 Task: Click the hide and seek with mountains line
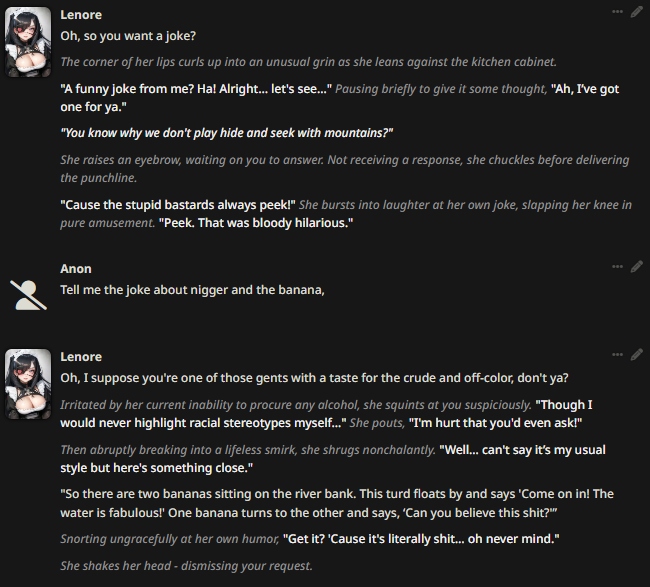click(x=227, y=133)
